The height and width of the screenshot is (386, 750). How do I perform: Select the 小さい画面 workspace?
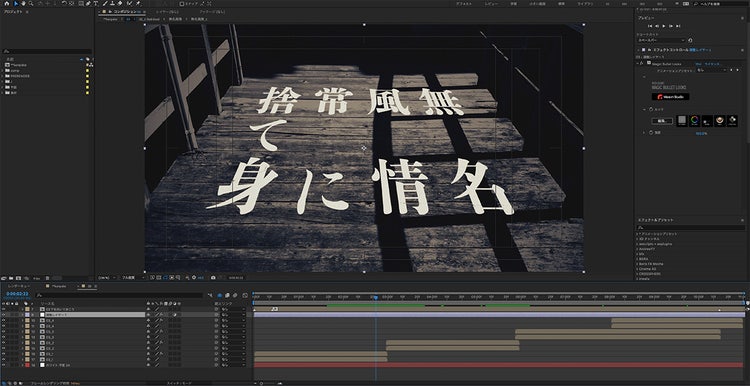point(536,3)
